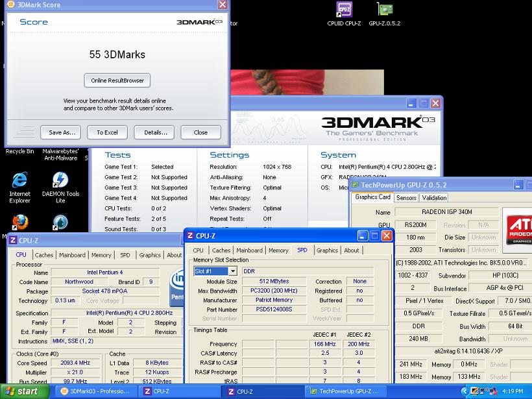The width and height of the screenshot is (532, 399).
Task: Click the system tray expand arrow
Action: pos(465,391)
